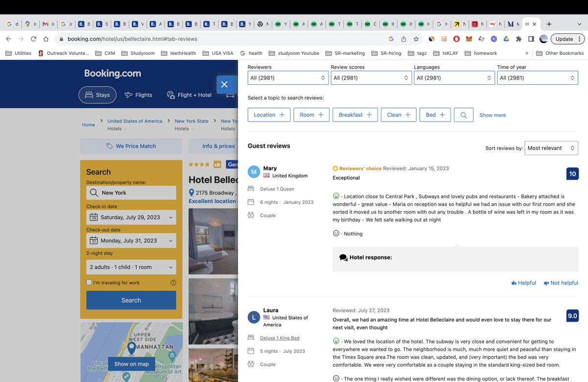Screen dimensions: 588x382
Task: Click the browser forward arrow
Action: (x=21, y=39)
